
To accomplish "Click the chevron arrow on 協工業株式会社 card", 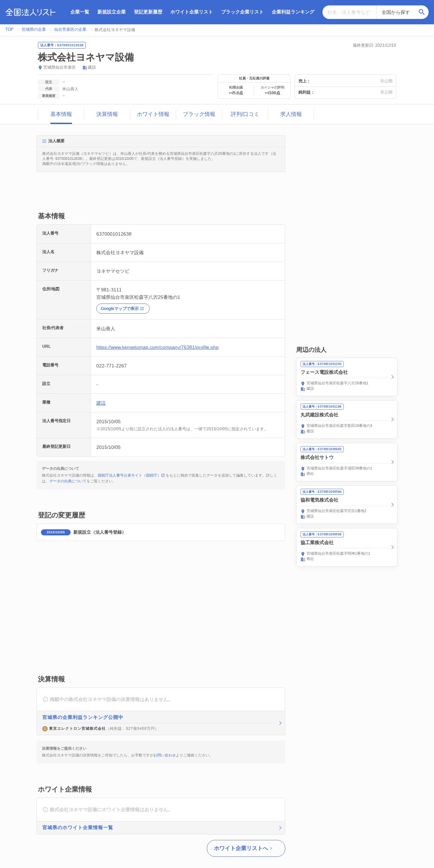I will pyautogui.click(x=392, y=547).
